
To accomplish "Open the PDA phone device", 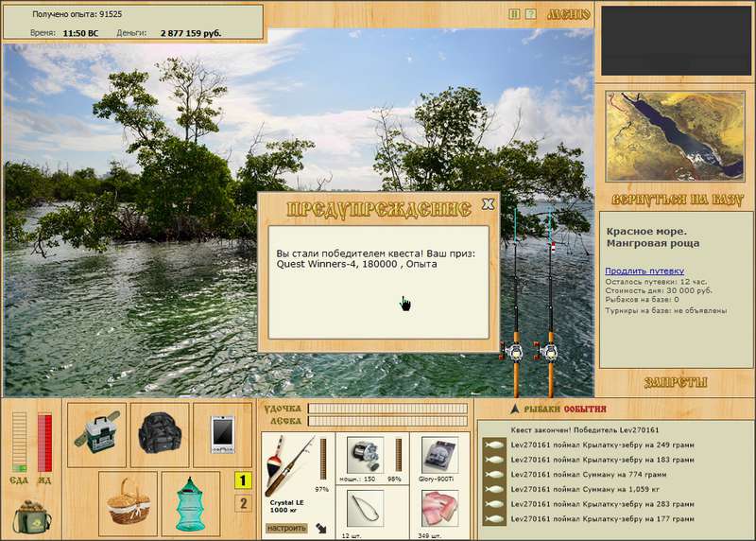I will (x=222, y=435).
